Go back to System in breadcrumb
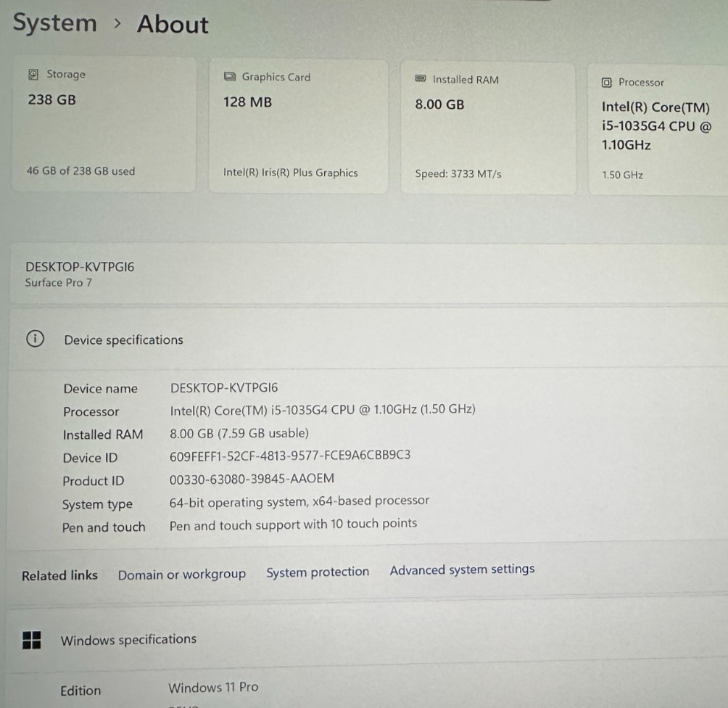The image size is (728, 708). point(55,22)
